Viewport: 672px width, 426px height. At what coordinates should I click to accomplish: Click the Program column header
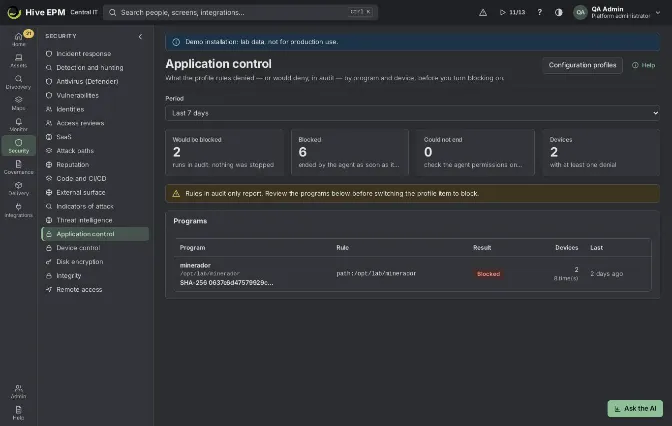coord(192,248)
